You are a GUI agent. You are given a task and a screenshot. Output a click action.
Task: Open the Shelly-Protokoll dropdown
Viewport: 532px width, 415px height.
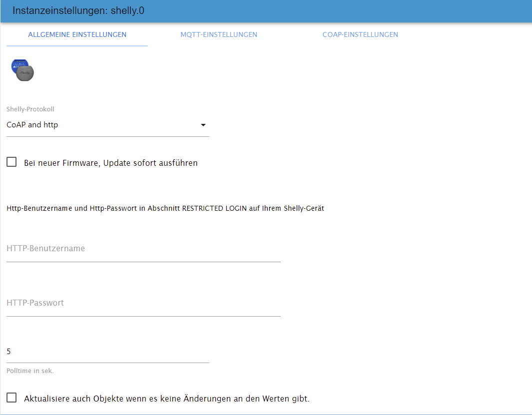107,125
